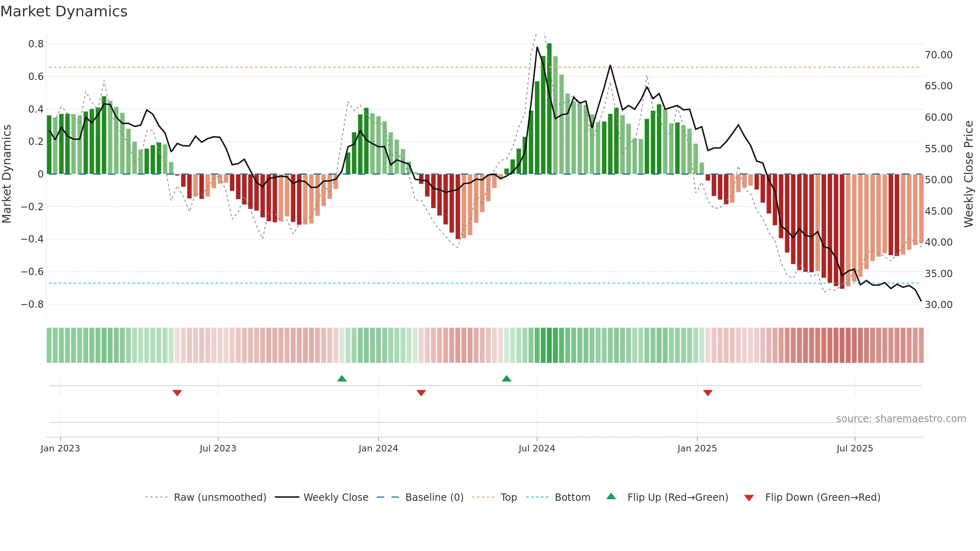Click the vertical Market Dynamics axis title
980x551 pixels.
click(x=7, y=174)
